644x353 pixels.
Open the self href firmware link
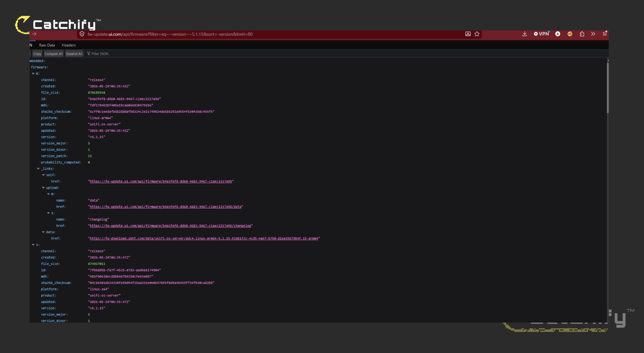tap(161, 182)
